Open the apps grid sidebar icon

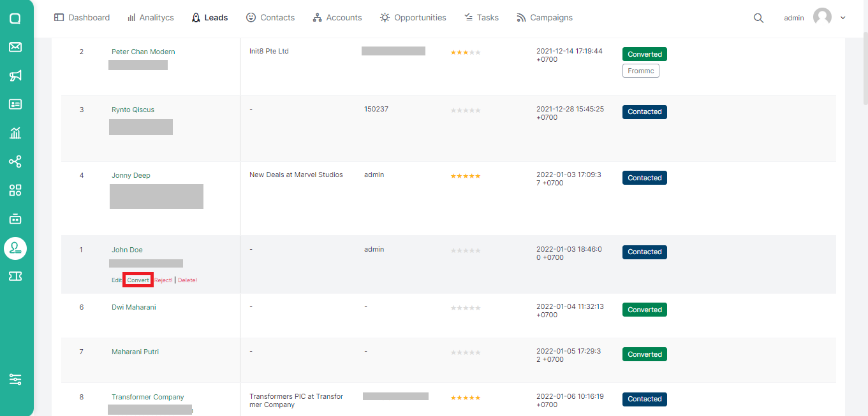point(15,190)
